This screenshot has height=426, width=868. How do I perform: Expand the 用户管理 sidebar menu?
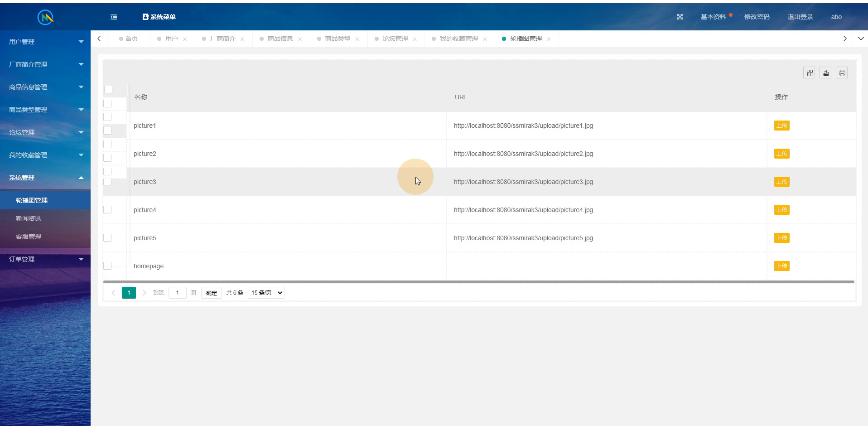click(45, 42)
